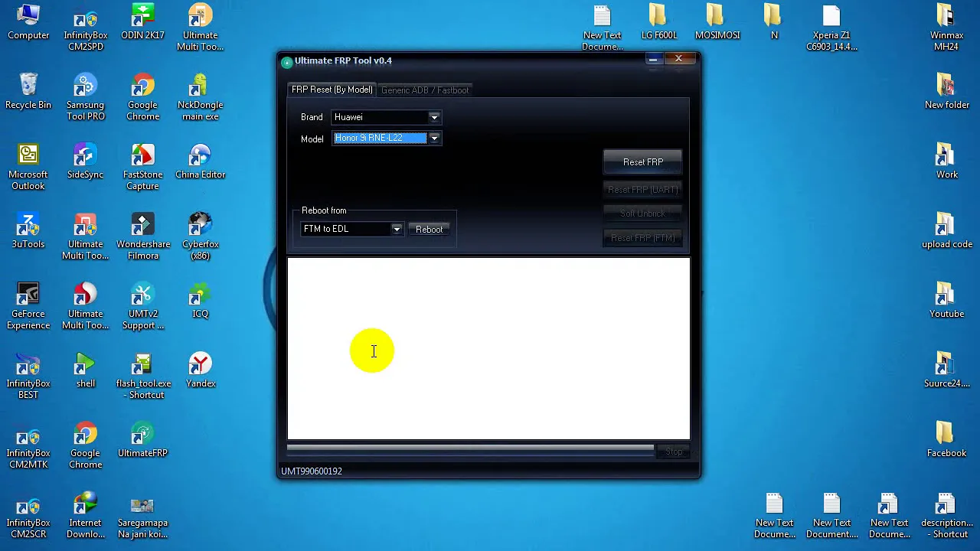The height and width of the screenshot is (551, 980).
Task: Launch flash_tool.exe shortcut
Action: 143,376
